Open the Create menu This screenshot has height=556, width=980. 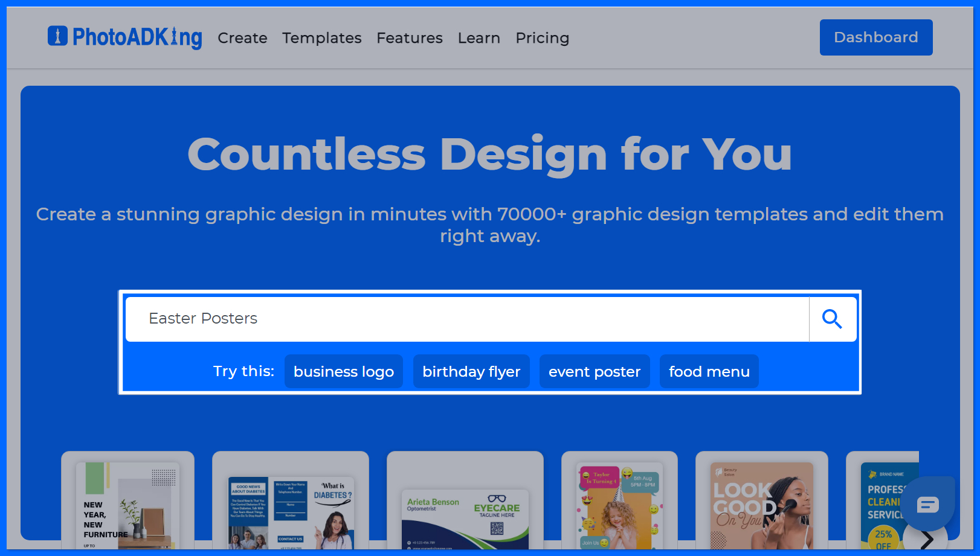(x=242, y=38)
